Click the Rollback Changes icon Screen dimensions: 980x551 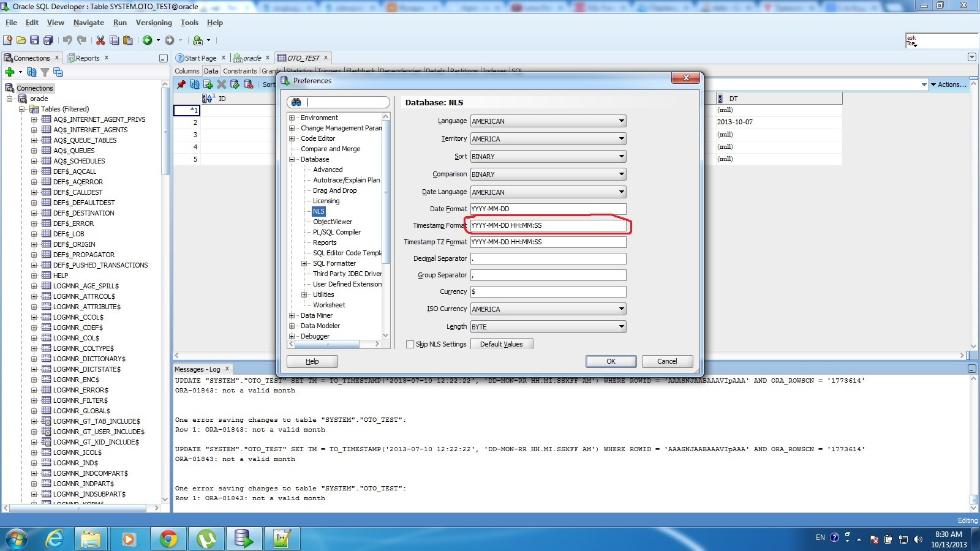point(248,84)
